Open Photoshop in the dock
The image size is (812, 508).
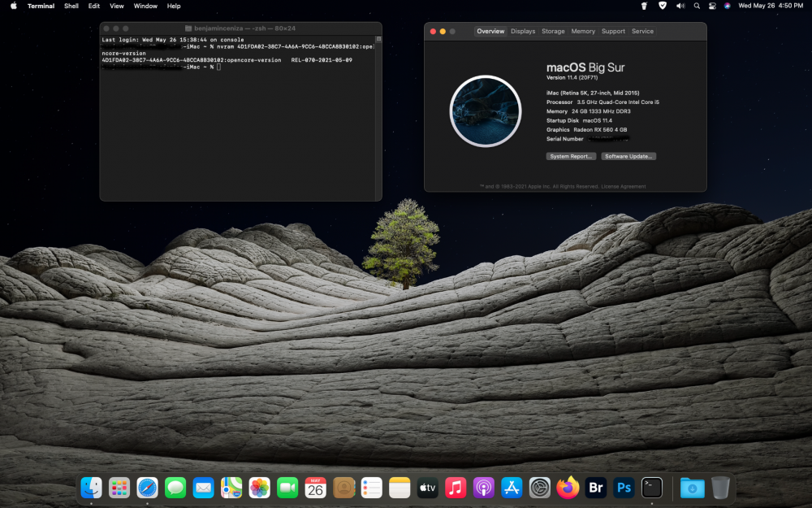pyautogui.click(x=624, y=488)
